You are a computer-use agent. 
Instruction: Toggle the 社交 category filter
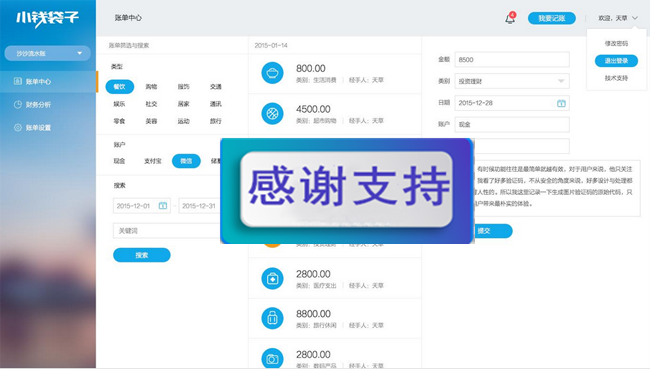[x=151, y=104]
